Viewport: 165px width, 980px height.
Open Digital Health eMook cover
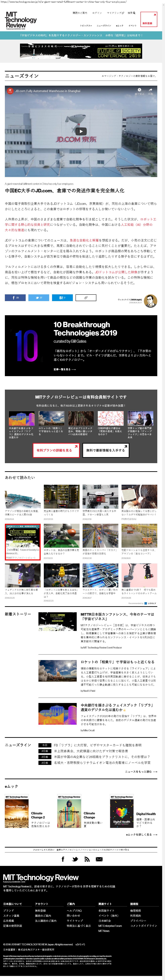tap(122, 811)
